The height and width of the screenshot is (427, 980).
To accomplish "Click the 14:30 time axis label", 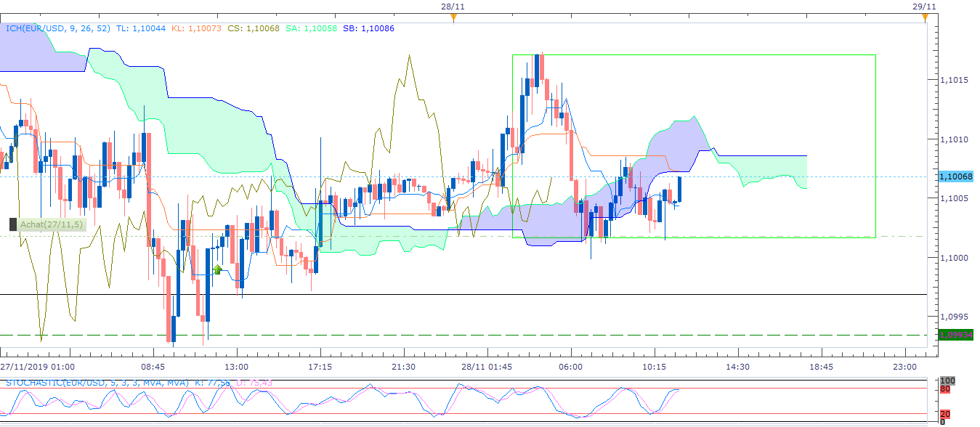I will click(x=737, y=367).
